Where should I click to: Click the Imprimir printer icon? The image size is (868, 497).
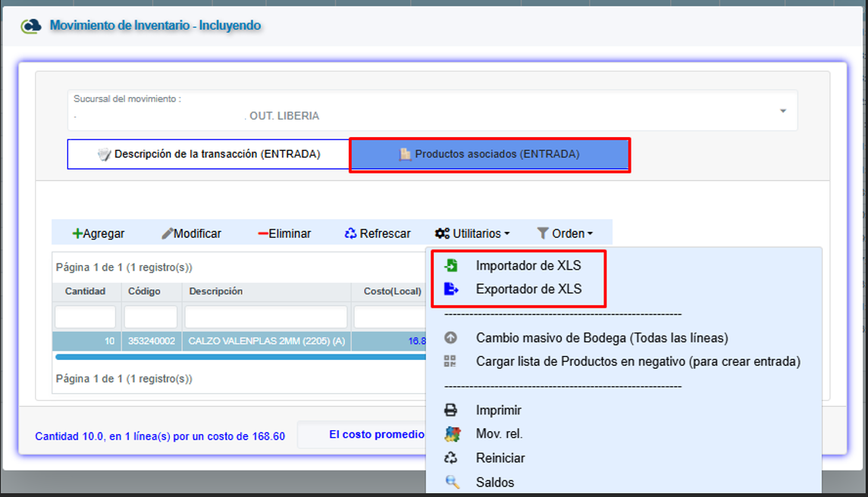451,410
